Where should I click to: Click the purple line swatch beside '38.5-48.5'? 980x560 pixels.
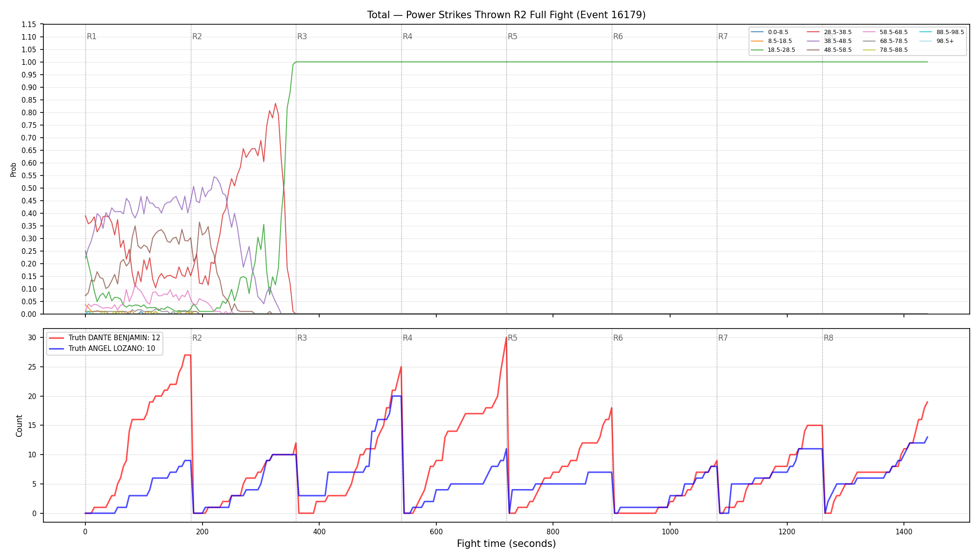coord(813,41)
